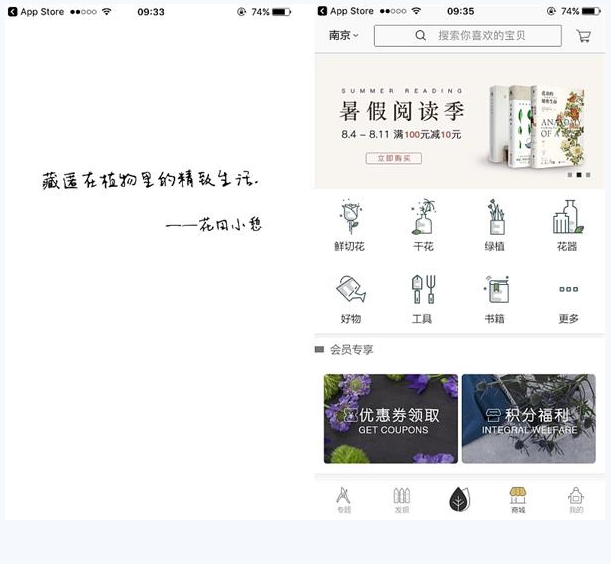
Task: Expand the 南京 city dropdown
Action: [343, 36]
